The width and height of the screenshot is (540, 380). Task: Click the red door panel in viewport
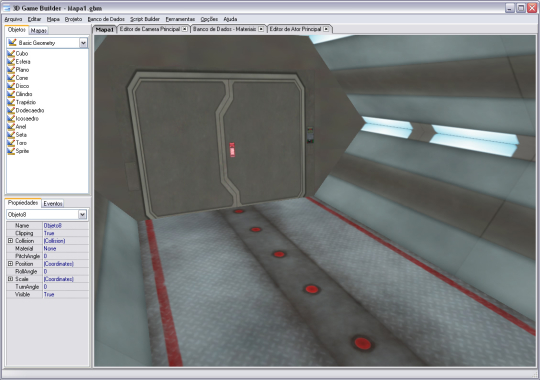pos(232,150)
